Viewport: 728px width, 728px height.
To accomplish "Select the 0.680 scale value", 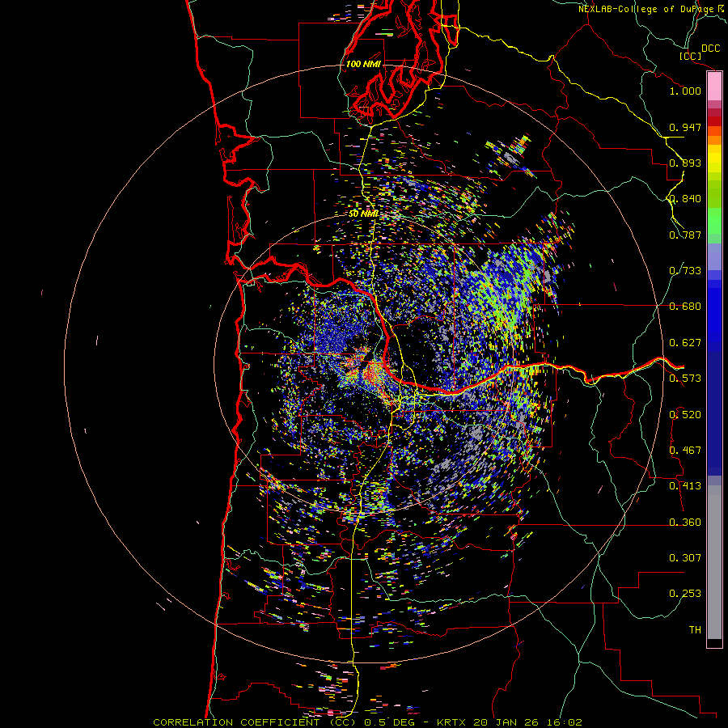I will pyautogui.click(x=685, y=307).
